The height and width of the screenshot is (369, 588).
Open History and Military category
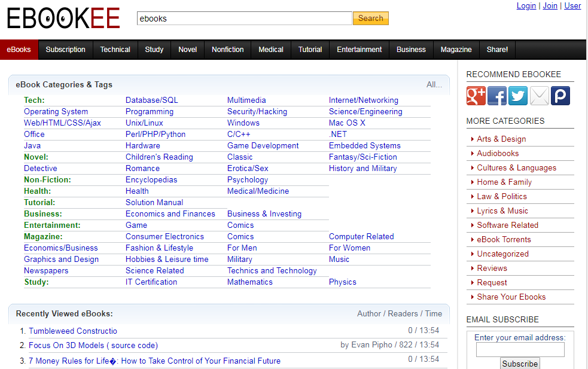point(362,169)
